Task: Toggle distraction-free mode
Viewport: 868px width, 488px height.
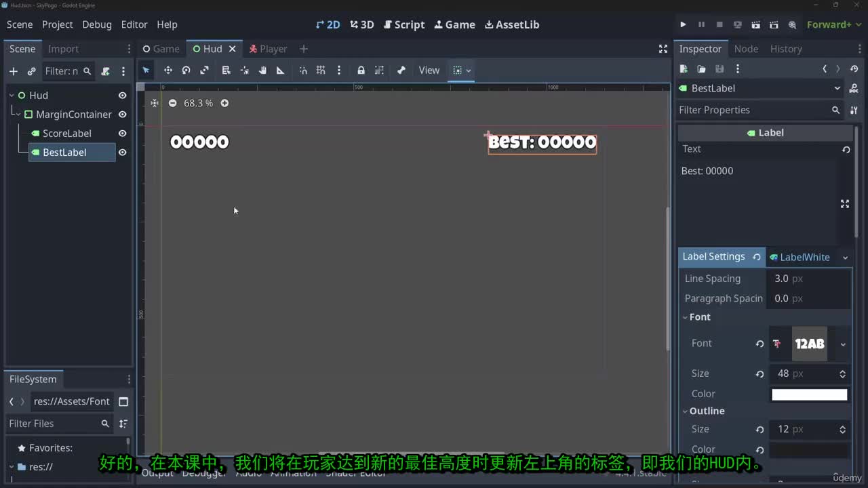Action: point(663,49)
